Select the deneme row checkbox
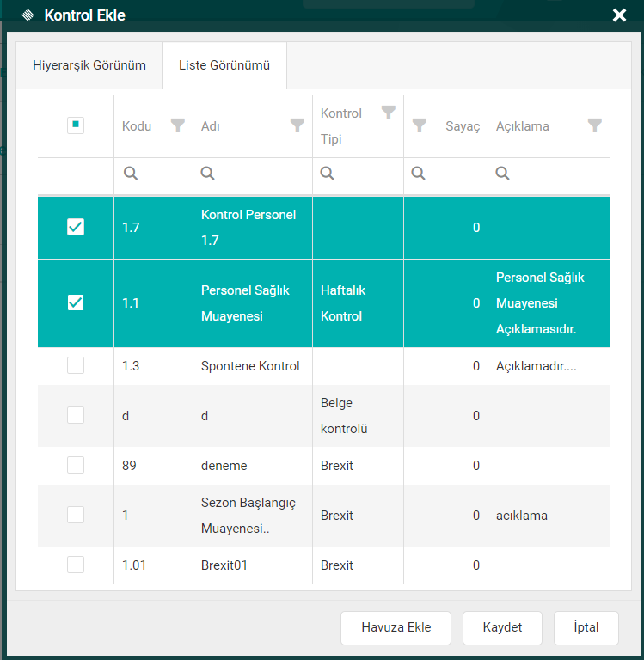Image resolution: width=644 pixels, height=660 pixels. tap(76, 465)
